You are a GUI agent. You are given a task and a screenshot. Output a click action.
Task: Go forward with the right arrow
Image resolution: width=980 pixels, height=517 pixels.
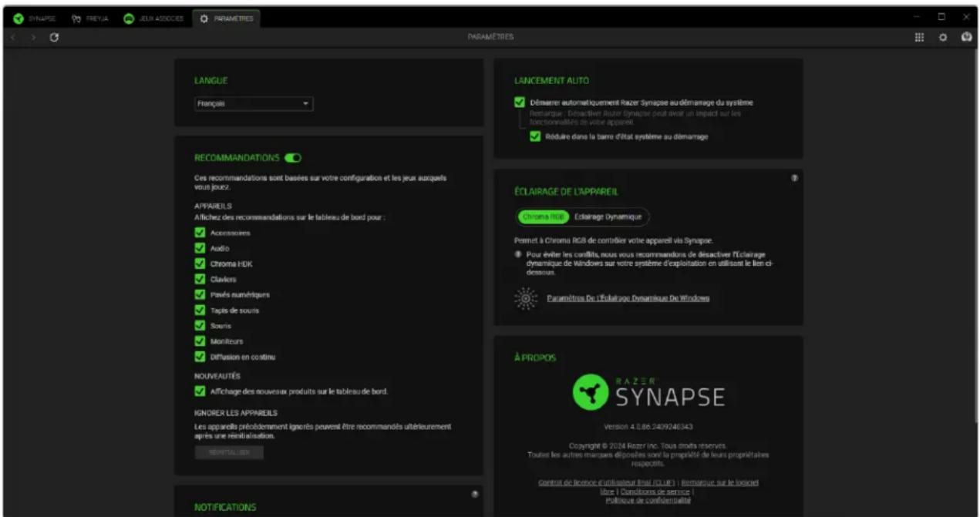click(x=34, y=37)
